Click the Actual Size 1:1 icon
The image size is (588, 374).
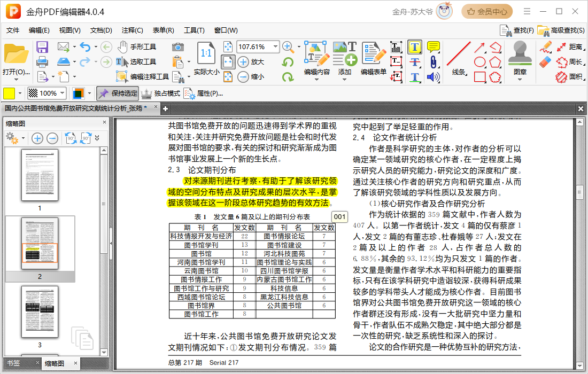[x=206, y=53]
